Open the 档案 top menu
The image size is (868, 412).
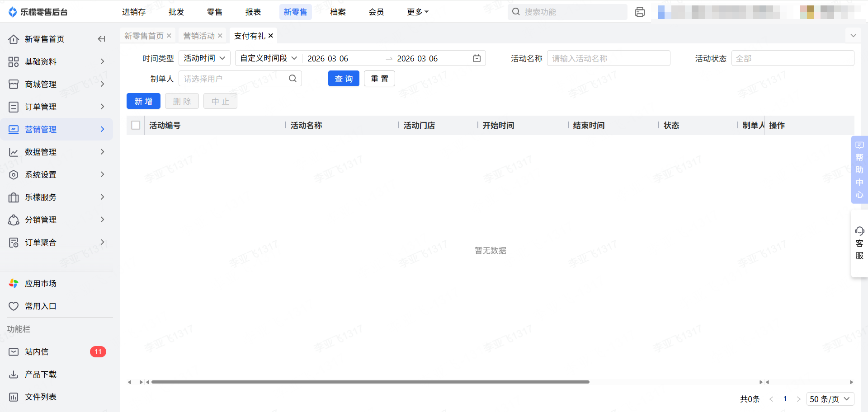point(338,12)
